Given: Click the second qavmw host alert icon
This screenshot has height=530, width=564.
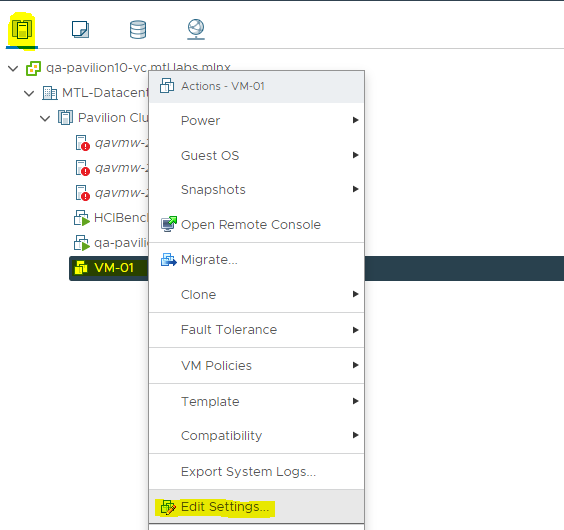Looking at the screenshot, I should [82, 168].
